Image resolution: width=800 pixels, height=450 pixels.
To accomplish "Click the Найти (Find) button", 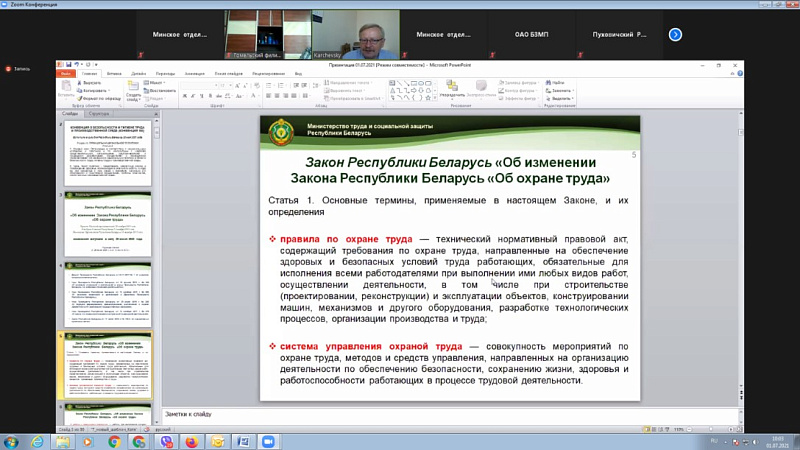I will click(555, 83).
